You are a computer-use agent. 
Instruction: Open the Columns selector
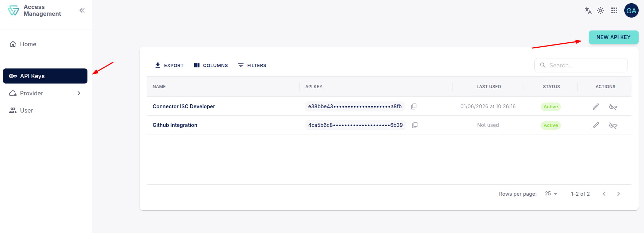pos(211,65)
